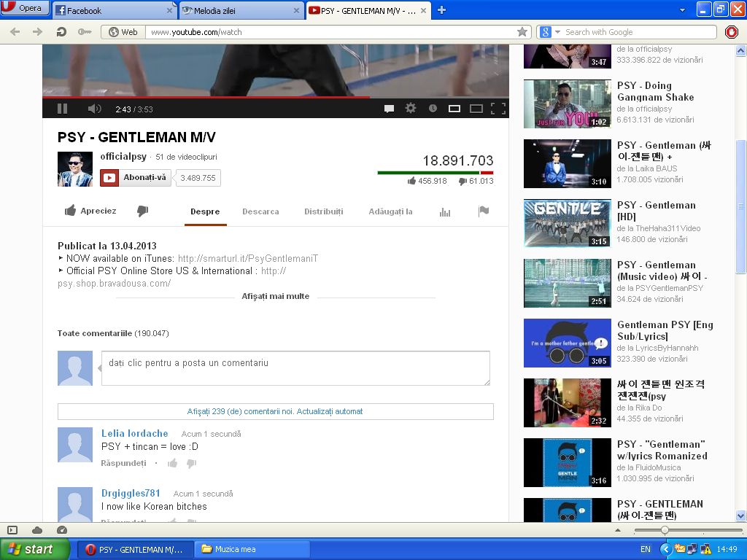Open the Descarca tab

[260, 211]
